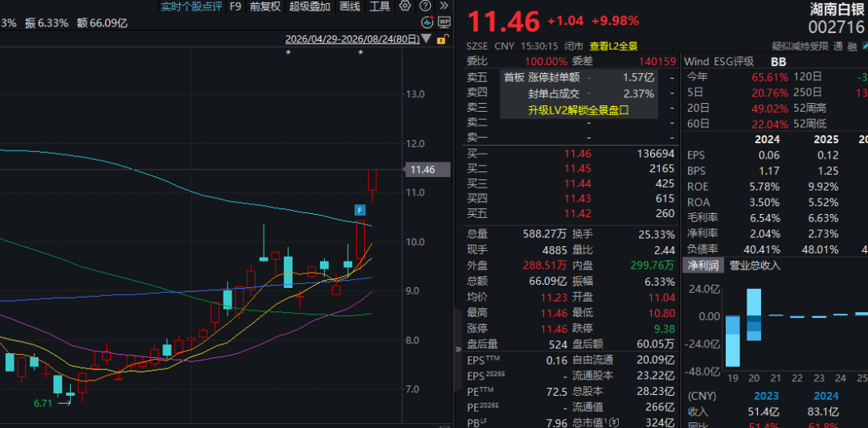Image resolution: width=868 pixels, height=428 pixels.
Task: Click 2025 year column header
Action: pyautogui.click(x=826, y=140)
